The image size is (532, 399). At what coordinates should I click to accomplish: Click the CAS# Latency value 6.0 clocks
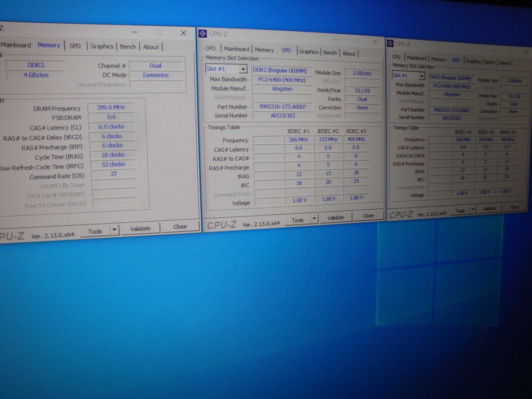(111, 126)
